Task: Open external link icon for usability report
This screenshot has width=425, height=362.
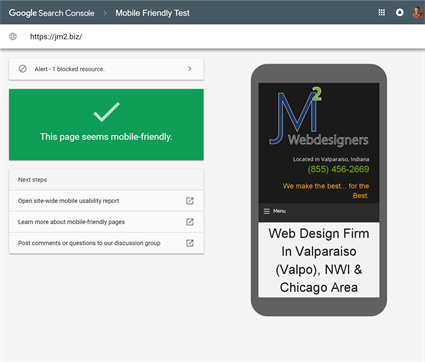Action: point(190,201)
